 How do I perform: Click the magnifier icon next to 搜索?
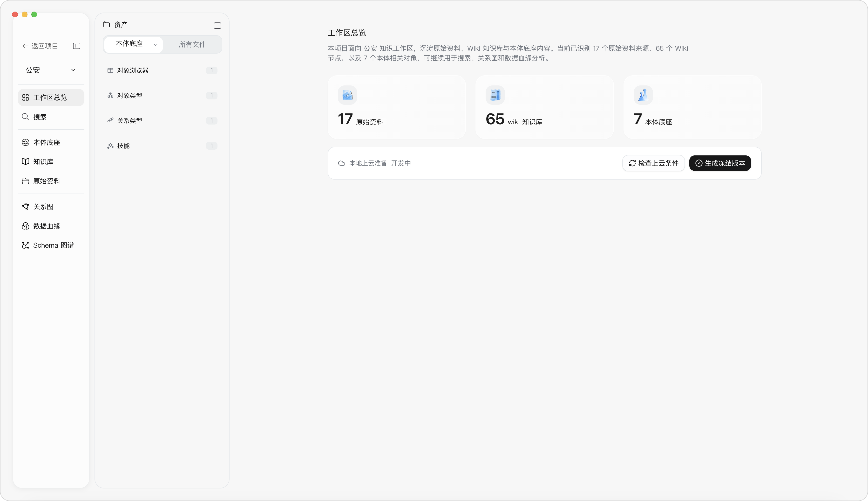(x=26, y=117)
